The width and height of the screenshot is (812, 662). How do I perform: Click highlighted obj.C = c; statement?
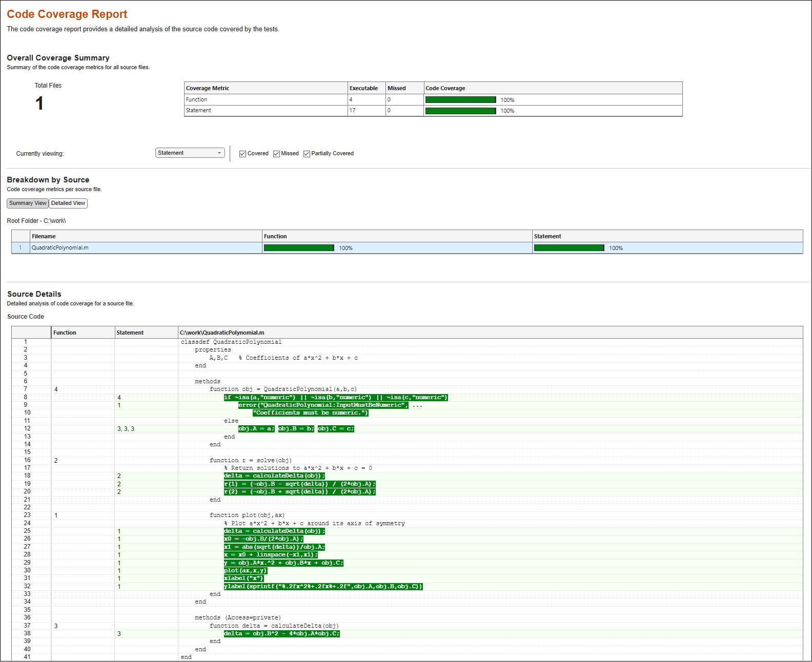tap(336, 428)
